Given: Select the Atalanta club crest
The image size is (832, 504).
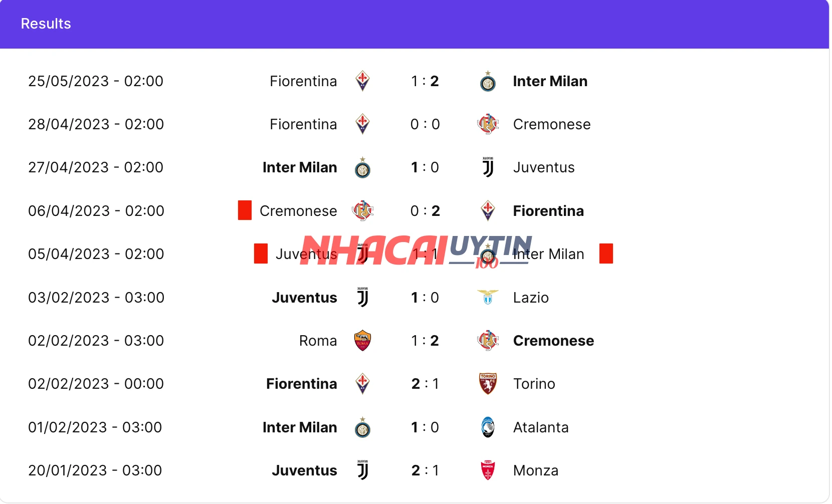Looking at the screenshot, I should tap(488, 427).
